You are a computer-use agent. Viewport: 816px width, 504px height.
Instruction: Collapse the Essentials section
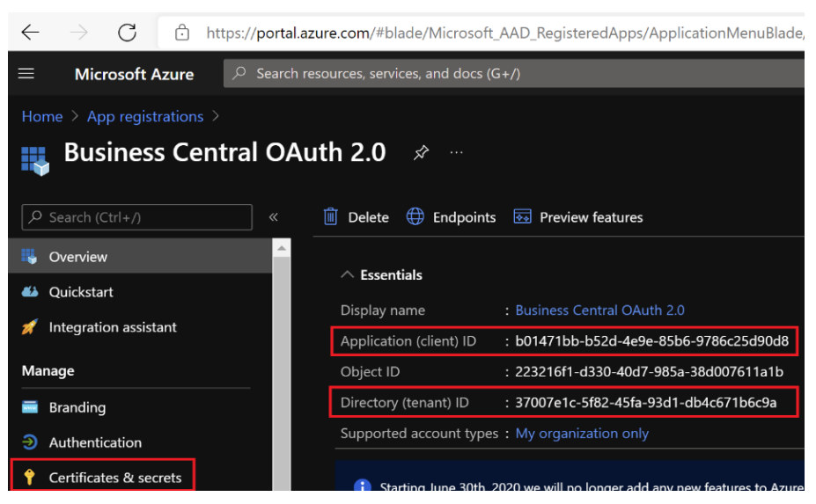pos(347,275)
